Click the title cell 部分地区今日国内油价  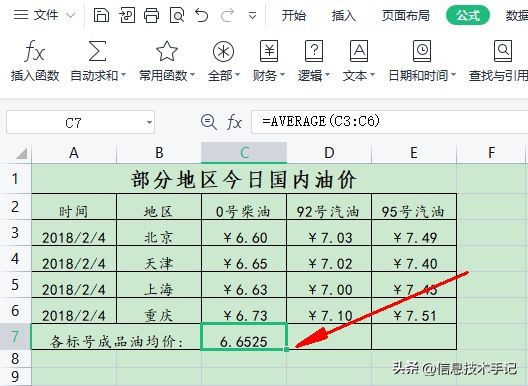click(244, 179)
